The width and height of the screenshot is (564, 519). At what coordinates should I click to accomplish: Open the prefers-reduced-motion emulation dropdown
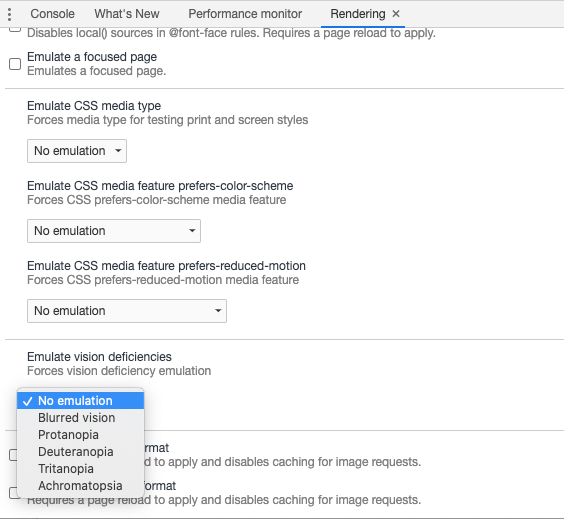pyautogui.click(x=127, y=311)
